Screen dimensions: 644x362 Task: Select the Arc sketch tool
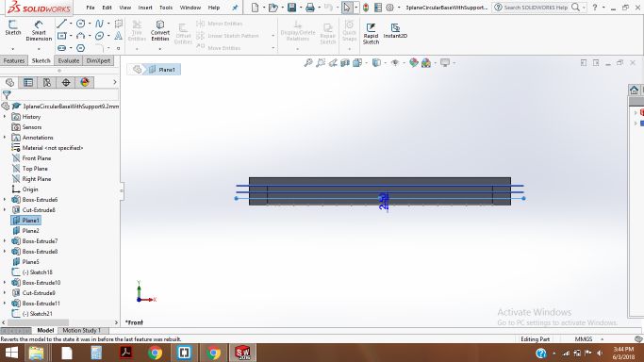[80, 36]
